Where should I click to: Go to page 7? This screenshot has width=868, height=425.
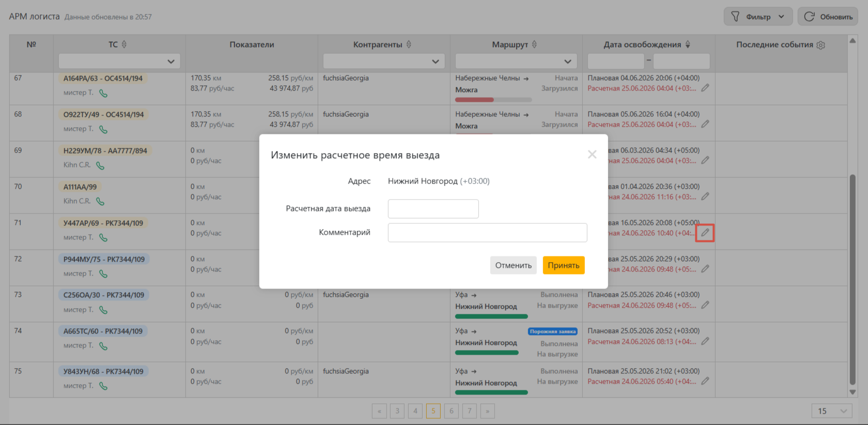470,411
